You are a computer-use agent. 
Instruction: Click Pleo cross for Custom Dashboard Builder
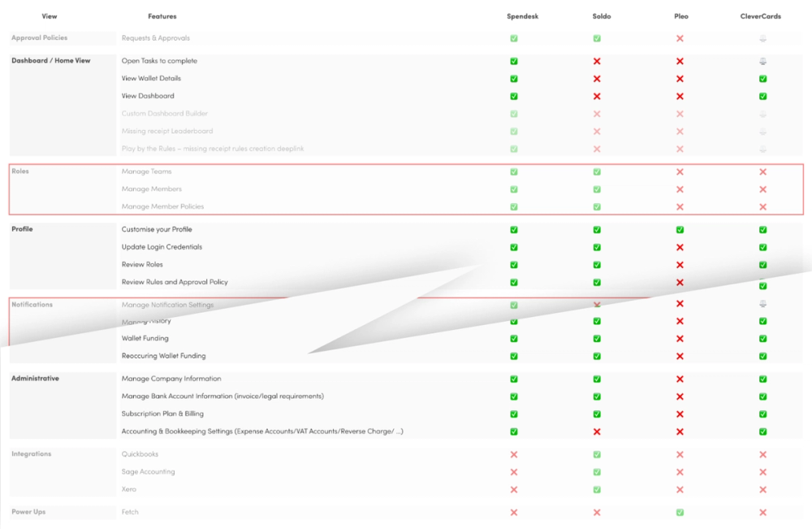click(x=680, y=114)
